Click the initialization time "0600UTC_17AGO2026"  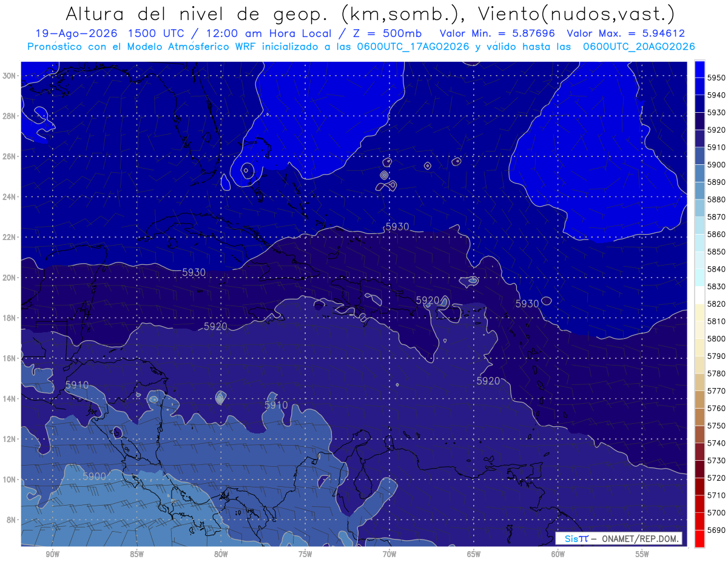(413, 46)
